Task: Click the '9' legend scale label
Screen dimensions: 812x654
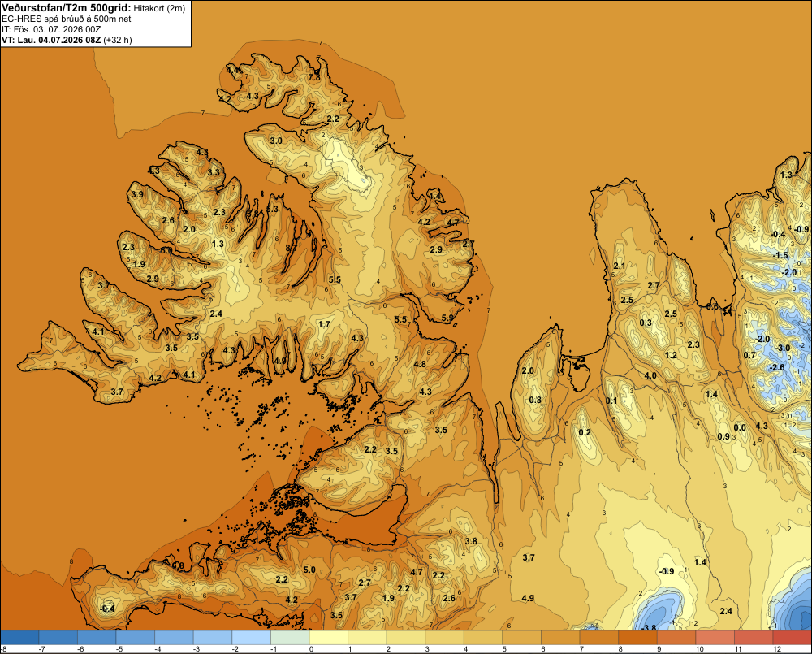Action: coord(659,649)
